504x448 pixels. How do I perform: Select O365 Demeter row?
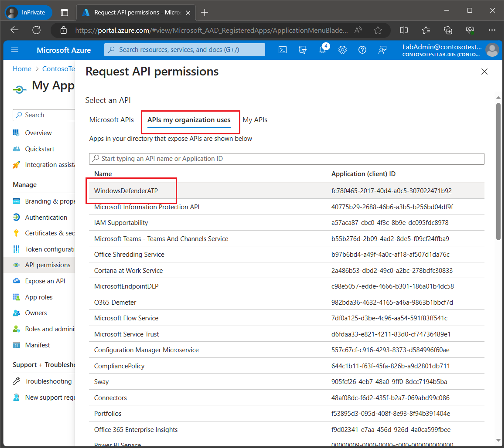click(x=287, y=302)
